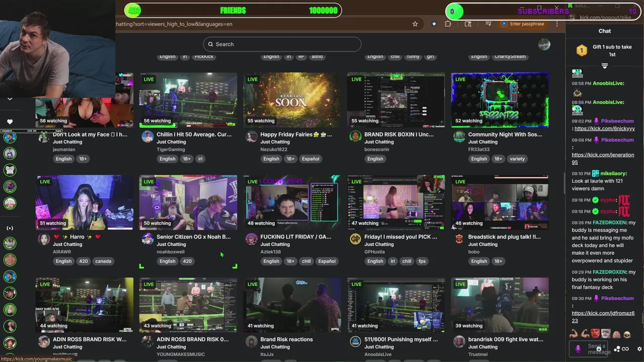Screen dimensions: 644x362
Task: Open the FR33at33 Community Night stream thumbnail
Action: tap(500, 100)
